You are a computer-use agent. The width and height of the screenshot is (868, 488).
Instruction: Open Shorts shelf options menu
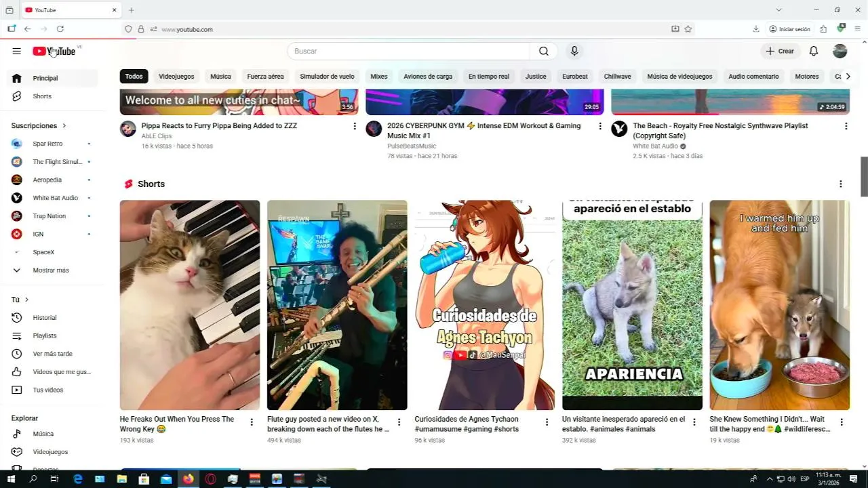[x=841, y=184]
